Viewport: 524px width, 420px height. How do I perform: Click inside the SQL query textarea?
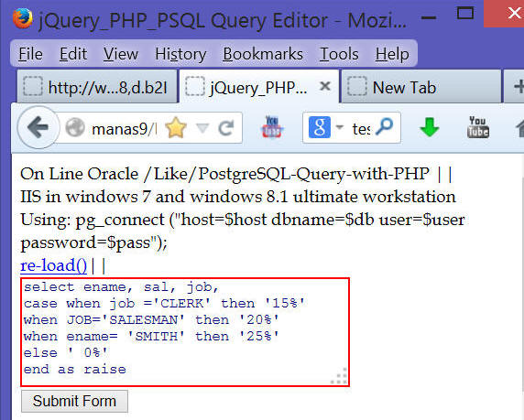[185, 332]
